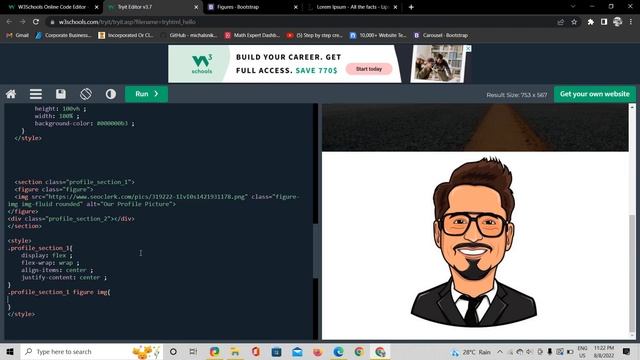Open the notification center icon
Viewport: 640px width, 360px height.
point(627,351)
